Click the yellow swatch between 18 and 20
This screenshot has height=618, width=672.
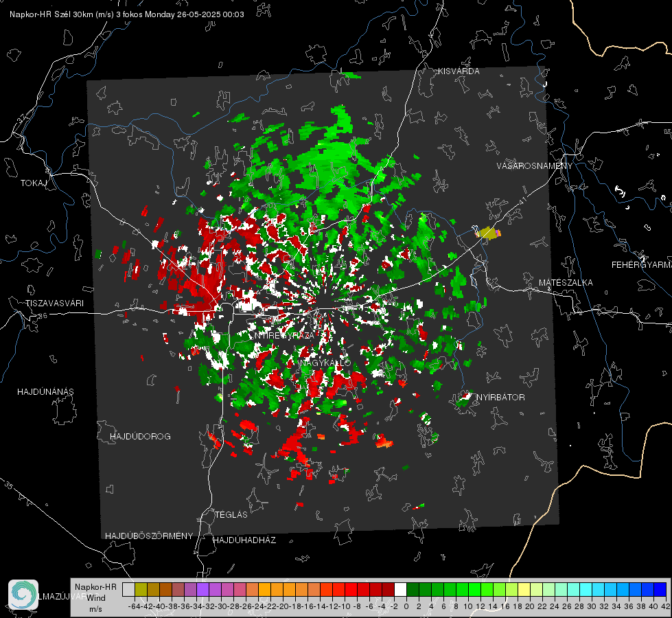[x=524, y=589]
